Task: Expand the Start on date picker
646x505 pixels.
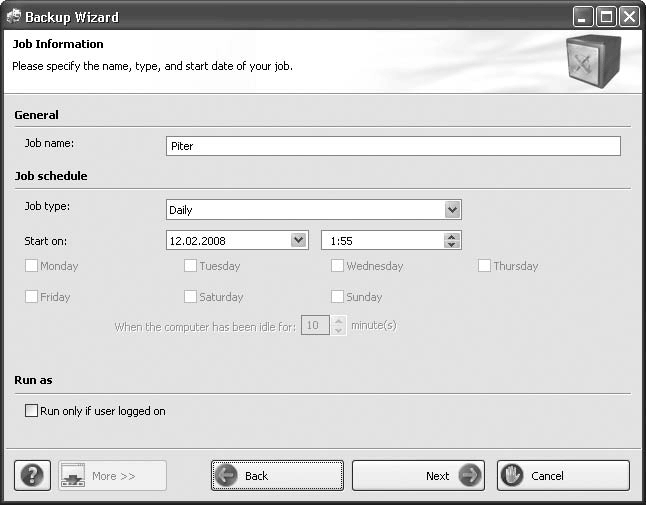Action: [x=298, y=240]
